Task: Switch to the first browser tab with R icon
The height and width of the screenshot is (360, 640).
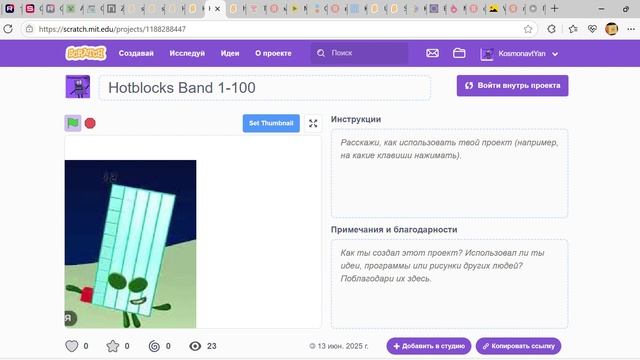Action: [10, 8]
